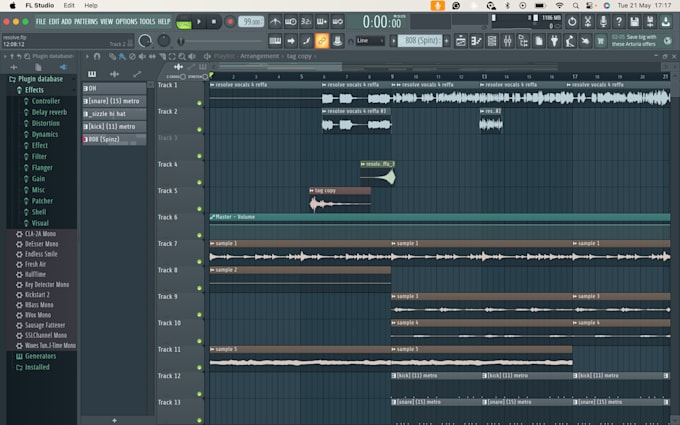Toggle the metronome icon
The image size is (680, 425).
pos(275,21)
